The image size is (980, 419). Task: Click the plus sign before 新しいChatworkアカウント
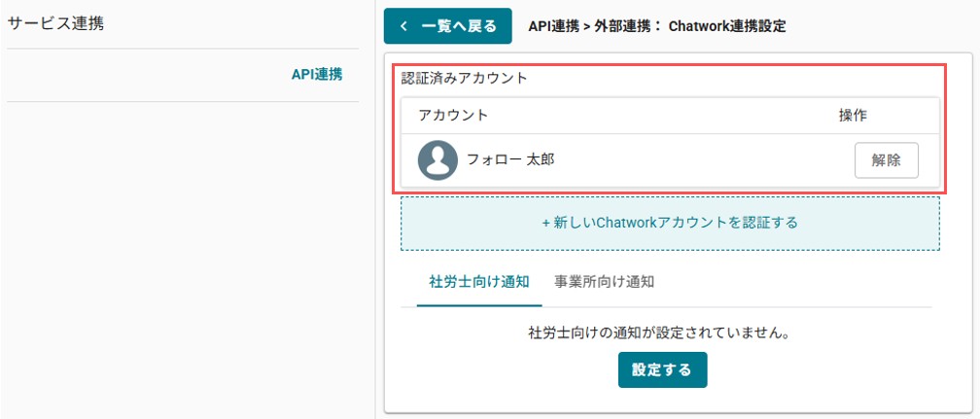tap(545, 224)
